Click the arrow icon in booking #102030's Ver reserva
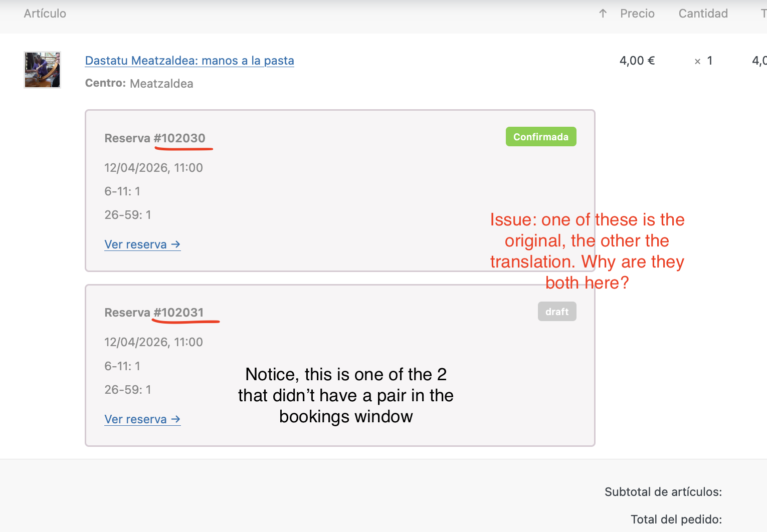Screen dimensions: 767x532 click(175, 244)
